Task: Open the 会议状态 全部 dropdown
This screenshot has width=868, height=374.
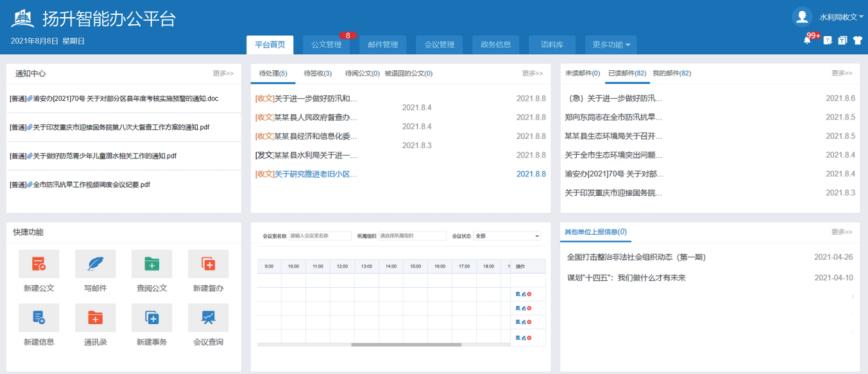Action: pyautogui.click(x=507, y=236)
